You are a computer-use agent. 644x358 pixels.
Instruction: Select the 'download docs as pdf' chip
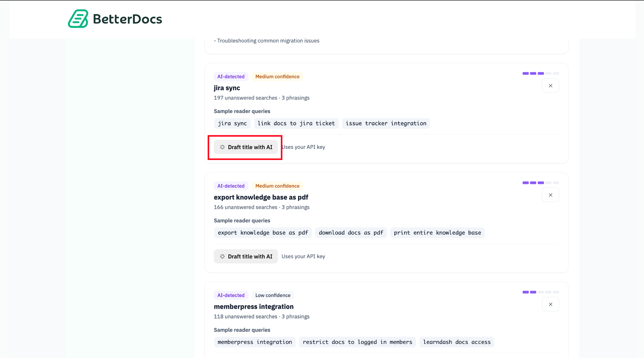tap(351, 233)
